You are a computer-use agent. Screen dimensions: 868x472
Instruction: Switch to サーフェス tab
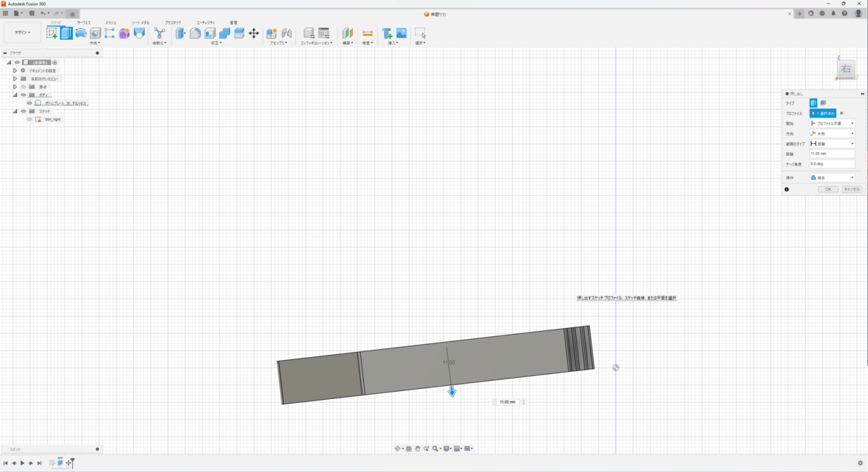tap(84, 22)
